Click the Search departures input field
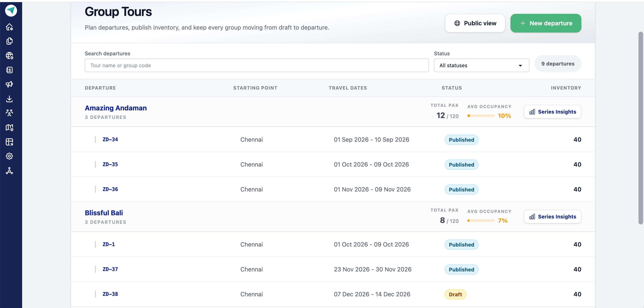 click(257, 65)
